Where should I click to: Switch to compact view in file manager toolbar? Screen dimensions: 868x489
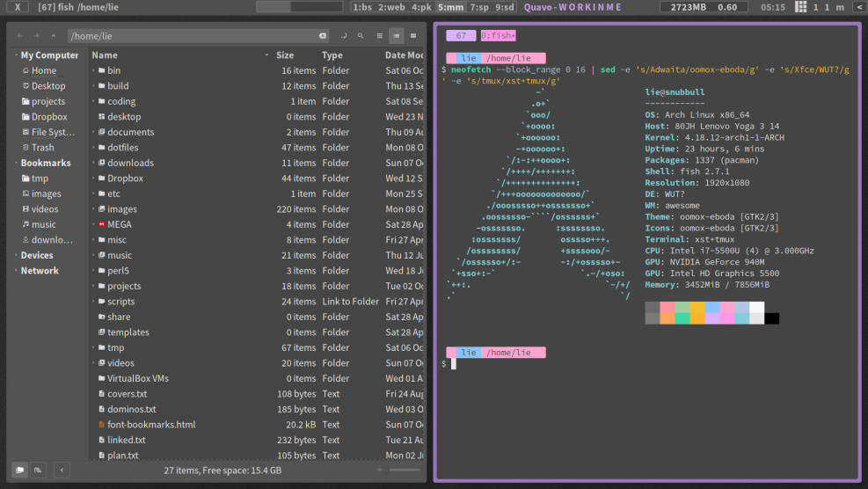(413, 37)
